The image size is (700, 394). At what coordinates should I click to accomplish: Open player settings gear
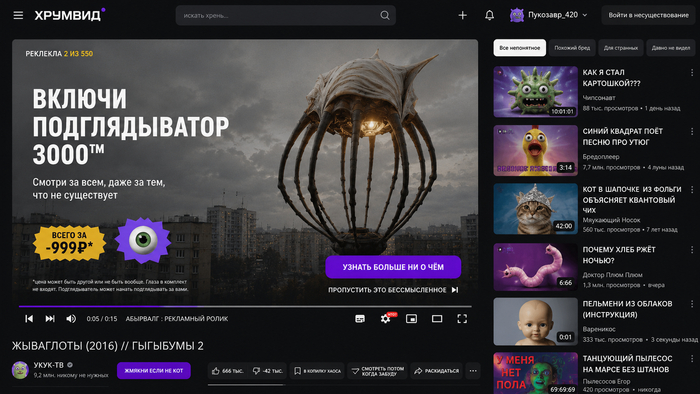coord(385,319)
